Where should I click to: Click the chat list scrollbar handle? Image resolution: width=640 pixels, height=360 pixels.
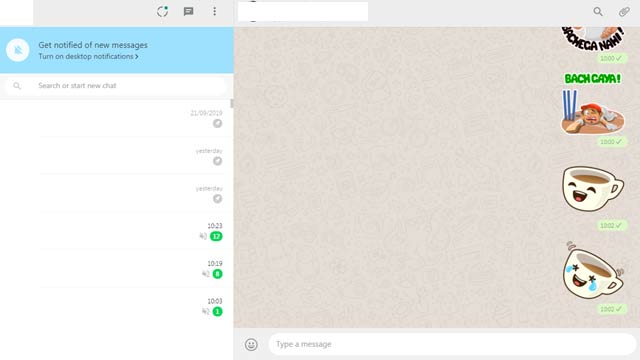232,104
